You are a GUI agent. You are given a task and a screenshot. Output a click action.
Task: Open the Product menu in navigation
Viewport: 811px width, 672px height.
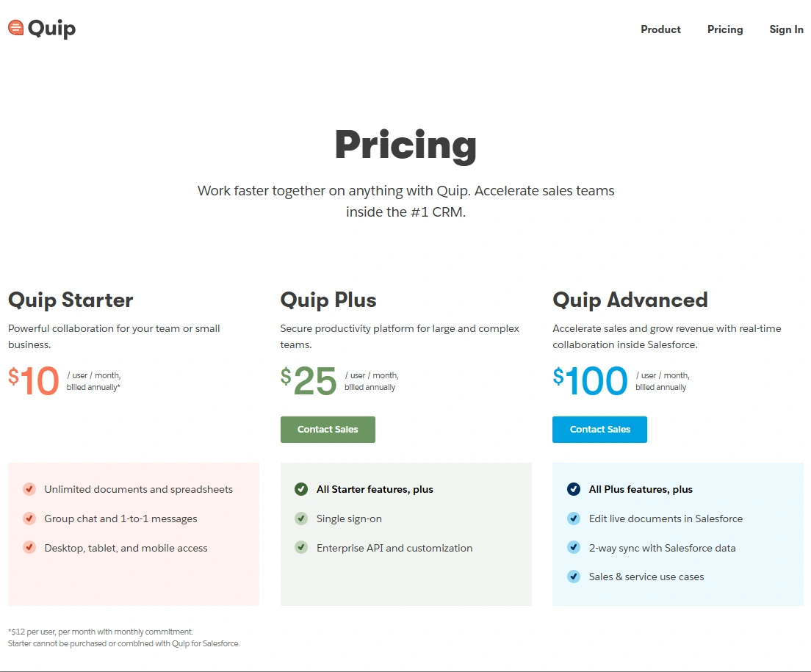click(x=660, y=29)
